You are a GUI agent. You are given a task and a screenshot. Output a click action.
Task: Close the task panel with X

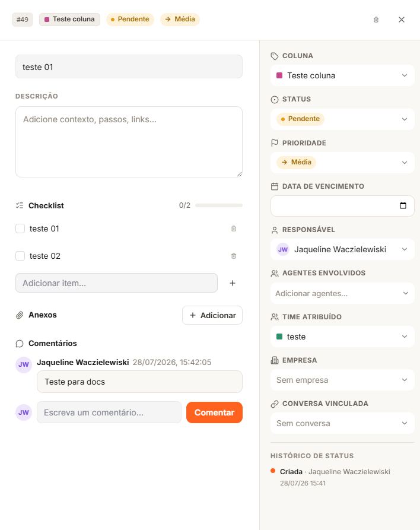point(402,20)
